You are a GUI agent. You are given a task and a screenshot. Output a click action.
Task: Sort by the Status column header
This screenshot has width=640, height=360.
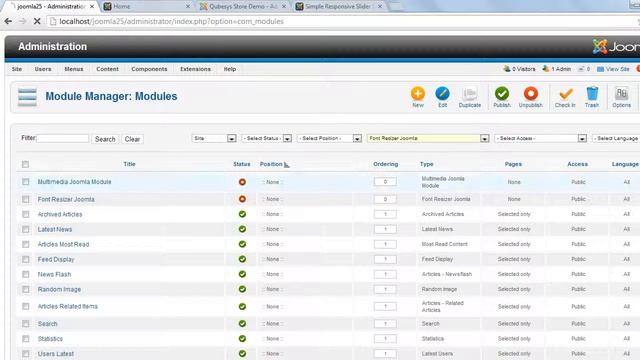[242, 164]
